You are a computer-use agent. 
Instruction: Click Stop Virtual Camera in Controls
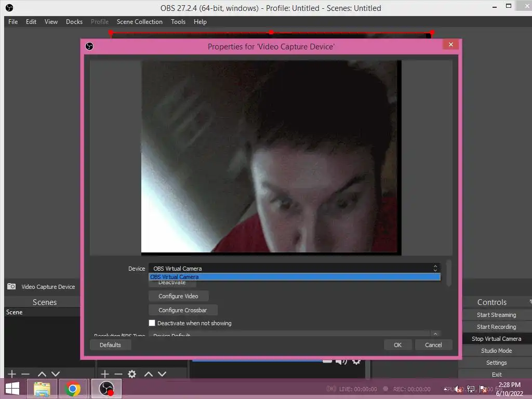tap(496, 339)
